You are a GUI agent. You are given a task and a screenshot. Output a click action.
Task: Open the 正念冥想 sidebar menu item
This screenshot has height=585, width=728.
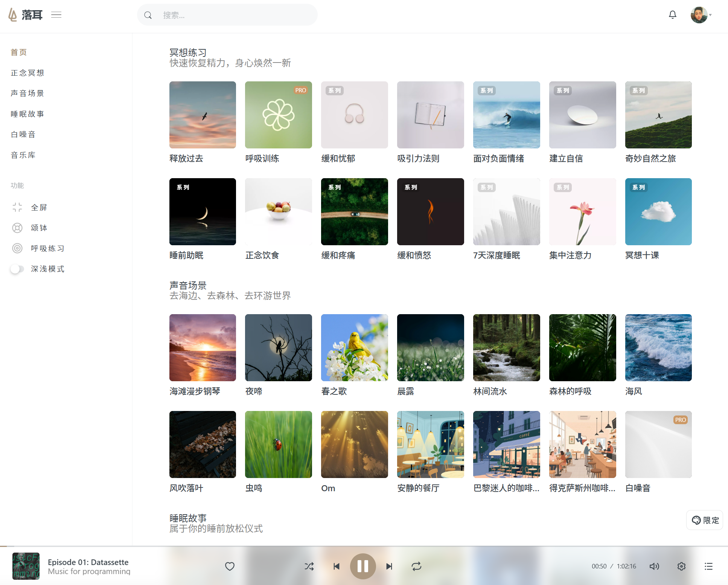27,73
